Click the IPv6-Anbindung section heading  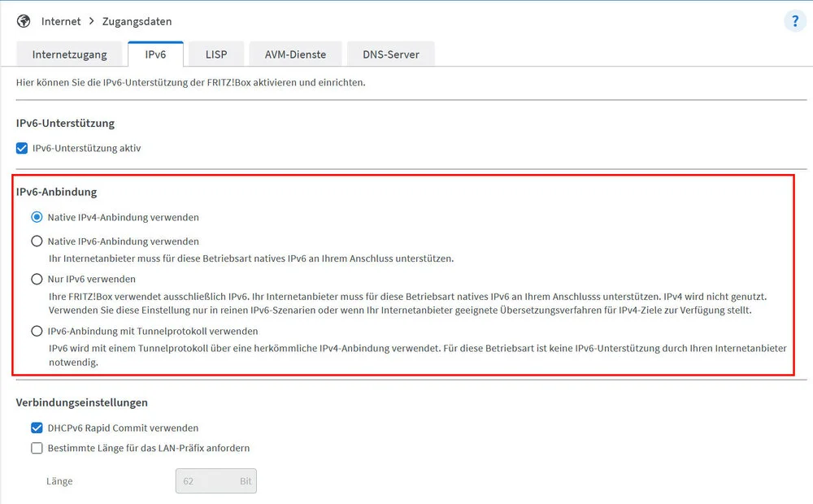click(x=56, y=192)
